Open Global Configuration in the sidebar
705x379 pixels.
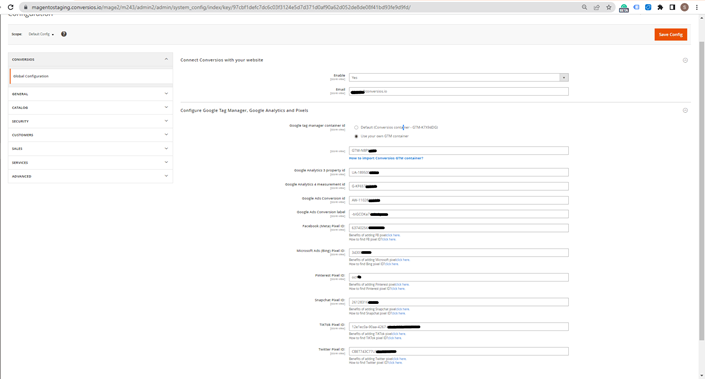coord(91,76)
